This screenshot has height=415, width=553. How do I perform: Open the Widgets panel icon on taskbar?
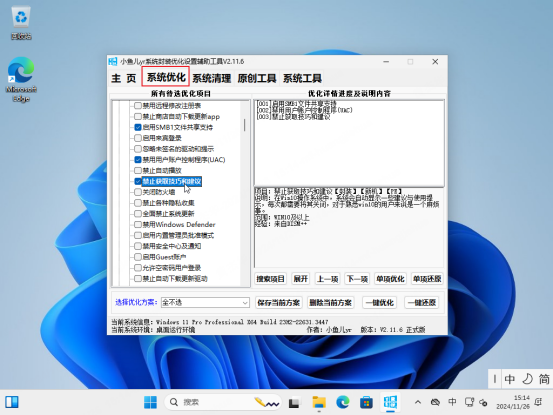[12, 402]
